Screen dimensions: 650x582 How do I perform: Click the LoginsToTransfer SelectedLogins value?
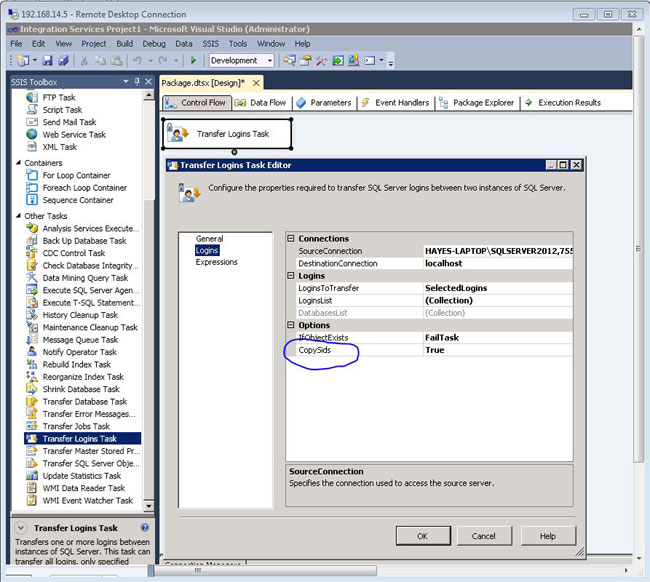(x=498, y=288)
